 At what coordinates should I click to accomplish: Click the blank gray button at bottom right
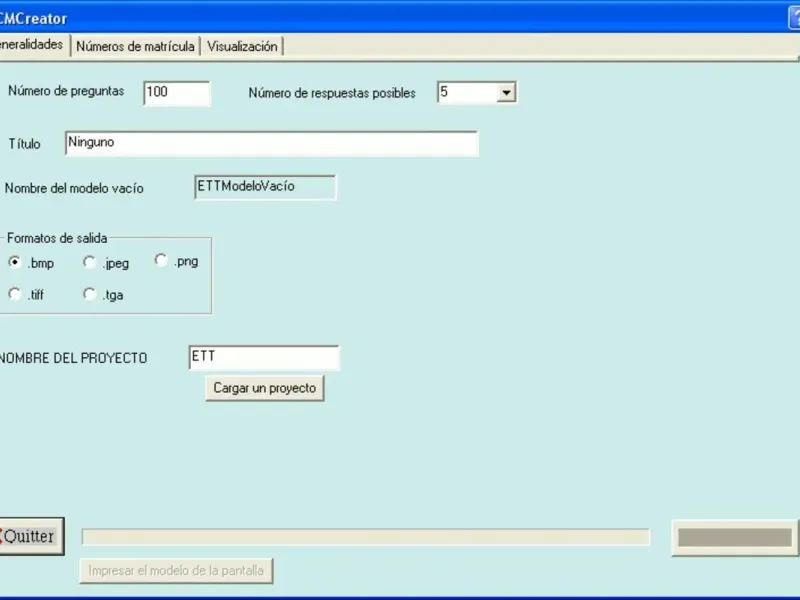735,538
